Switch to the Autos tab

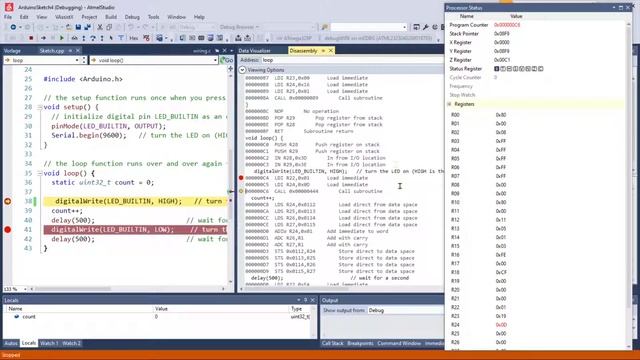point(11,343)
